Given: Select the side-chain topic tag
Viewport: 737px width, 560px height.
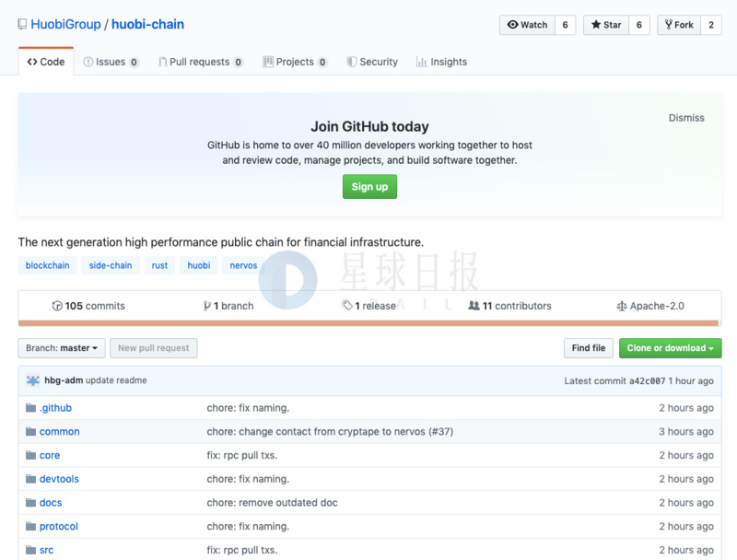Looking at the screenshot, I should (111, 265).
